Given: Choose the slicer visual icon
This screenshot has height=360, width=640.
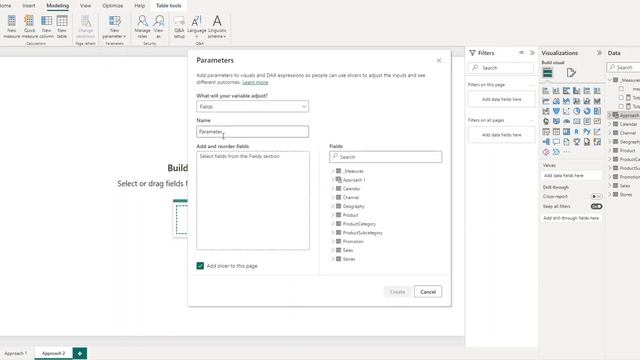Looking at the screenshot, I should point(546,131).
